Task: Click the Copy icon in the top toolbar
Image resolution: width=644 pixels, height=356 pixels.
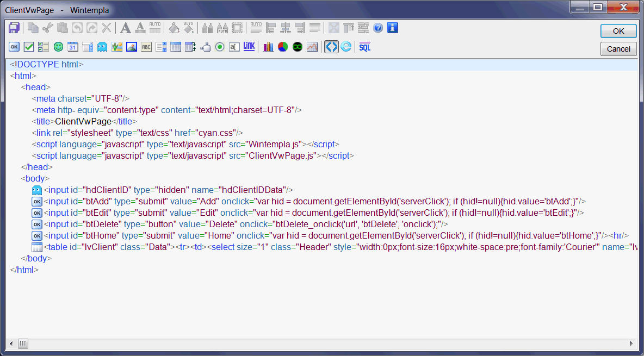Action: pyautogui.click(x=33, y=28)
